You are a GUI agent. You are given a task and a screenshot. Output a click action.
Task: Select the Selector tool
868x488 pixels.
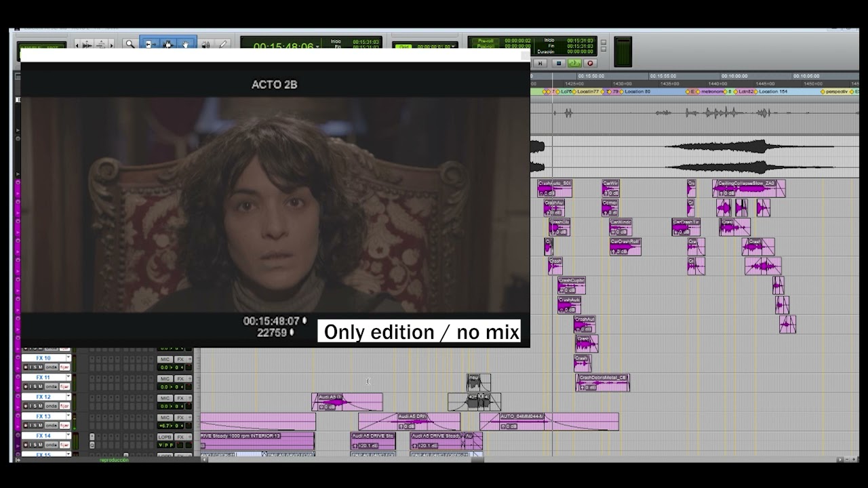pos(167,44)
